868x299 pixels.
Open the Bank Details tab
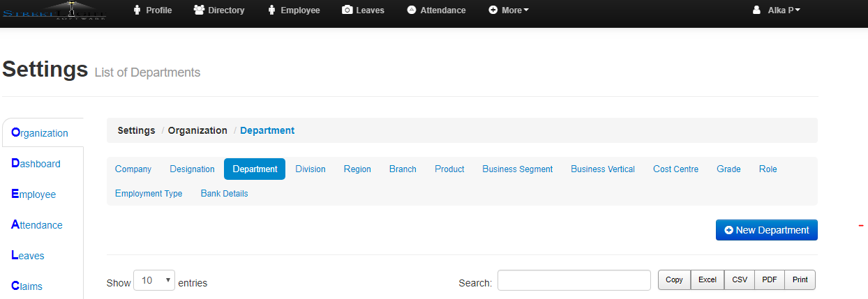coord(224,193)
